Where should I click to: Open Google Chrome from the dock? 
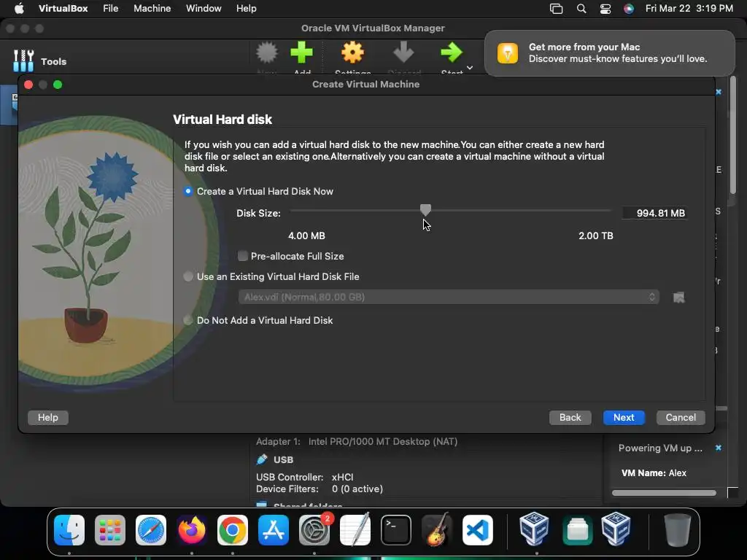tap(233, 530)
